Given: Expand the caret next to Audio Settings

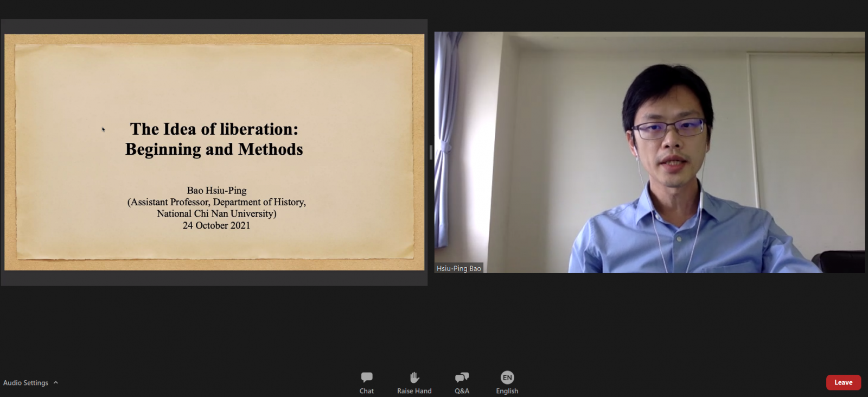Looking at the screenshot, I should tap(56, 383).
